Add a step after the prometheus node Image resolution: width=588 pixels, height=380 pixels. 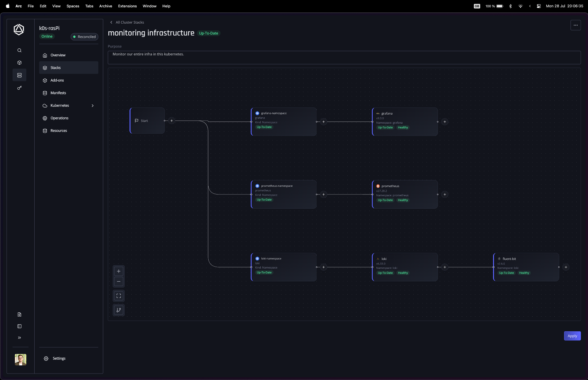click(445, 194)
